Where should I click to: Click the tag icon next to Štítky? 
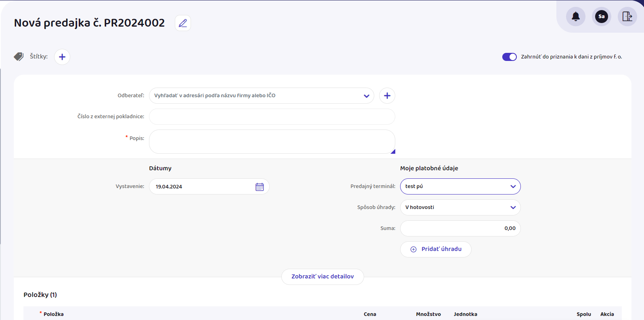click(x=19, y=56)
